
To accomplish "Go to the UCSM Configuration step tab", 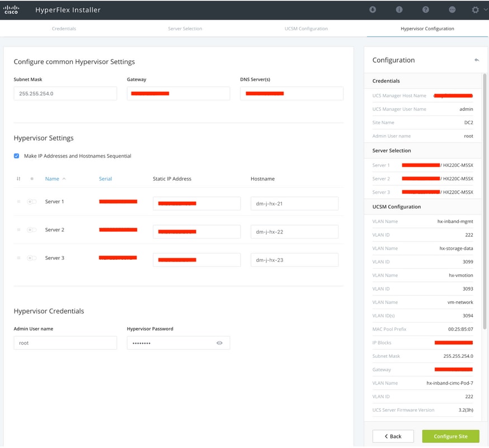I will pyautogui.click(x=306, y=29).
